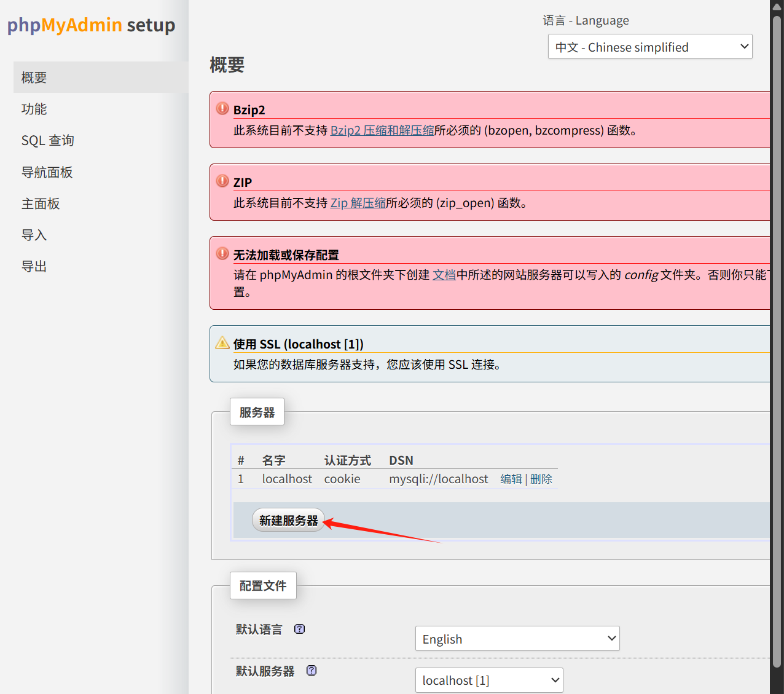Open the 功能 sidebar item
784x694 pixels.
(101, 109)
